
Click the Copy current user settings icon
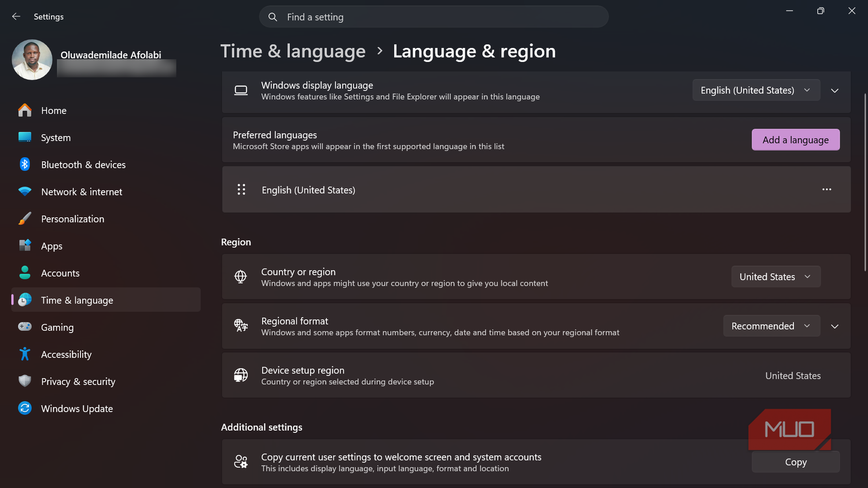tap(241, 461)
